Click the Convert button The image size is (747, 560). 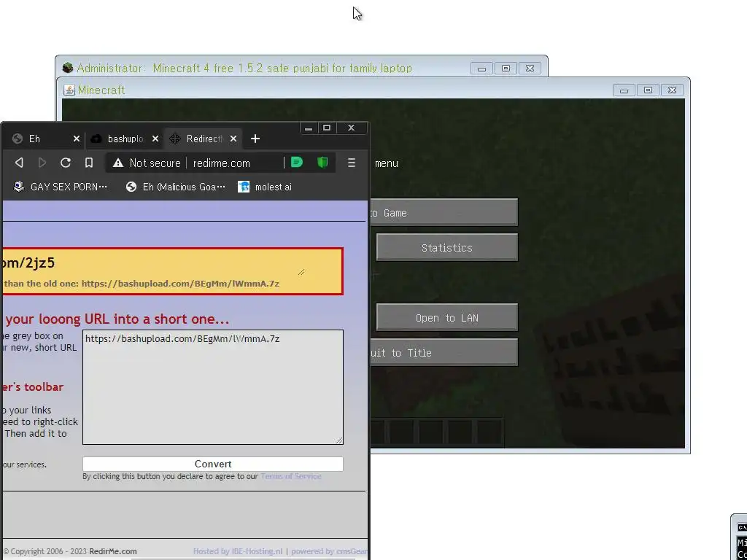coord(212,464)
